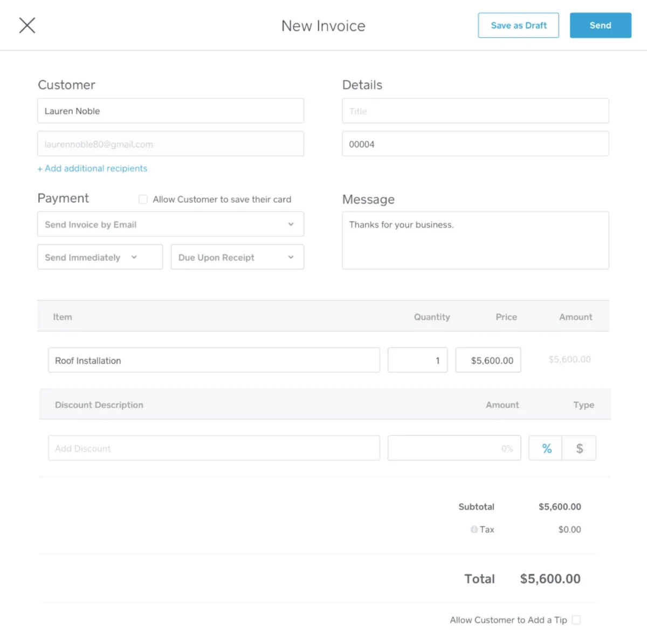Click the Lauren Noble customer field

coord(170,111)
